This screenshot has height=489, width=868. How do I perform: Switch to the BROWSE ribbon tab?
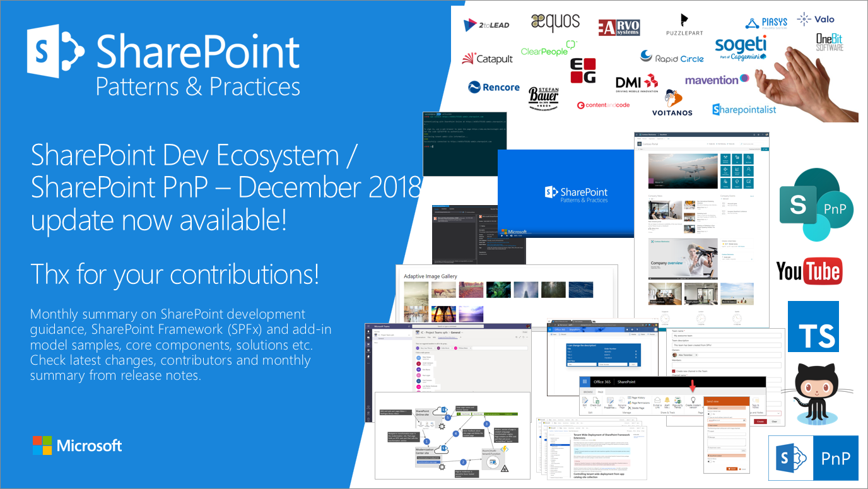[588, 392]
